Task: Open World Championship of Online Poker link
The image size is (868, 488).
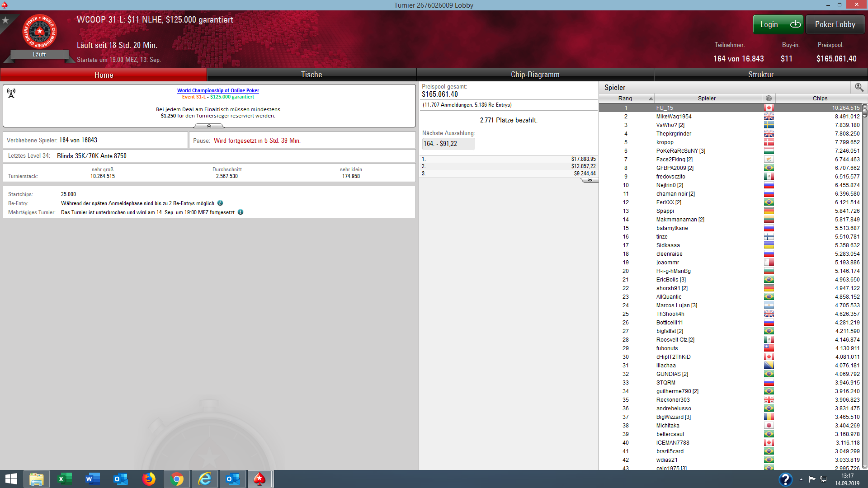Action: (x=218, y=90)
